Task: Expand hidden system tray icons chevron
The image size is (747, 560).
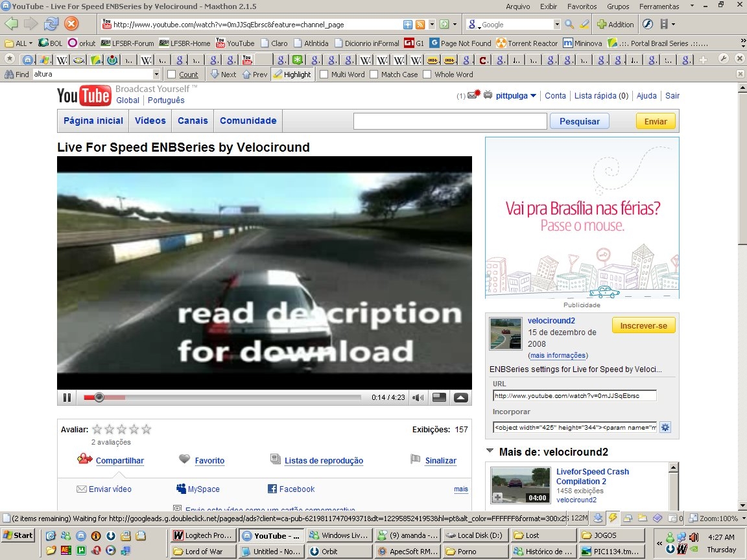Action: tap(659, 543)
